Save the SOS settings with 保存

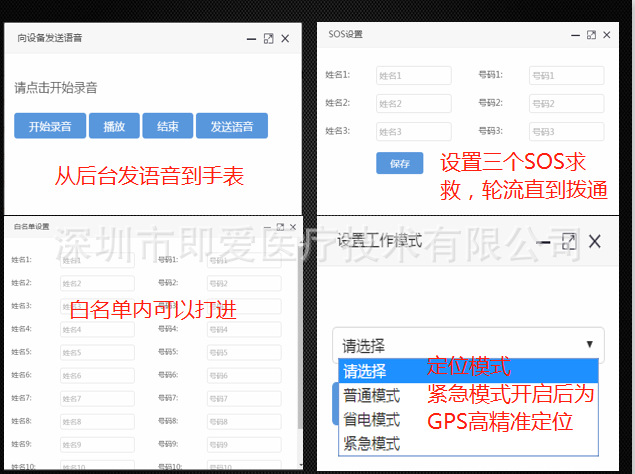pyautogui.click(x=400, y=163)
